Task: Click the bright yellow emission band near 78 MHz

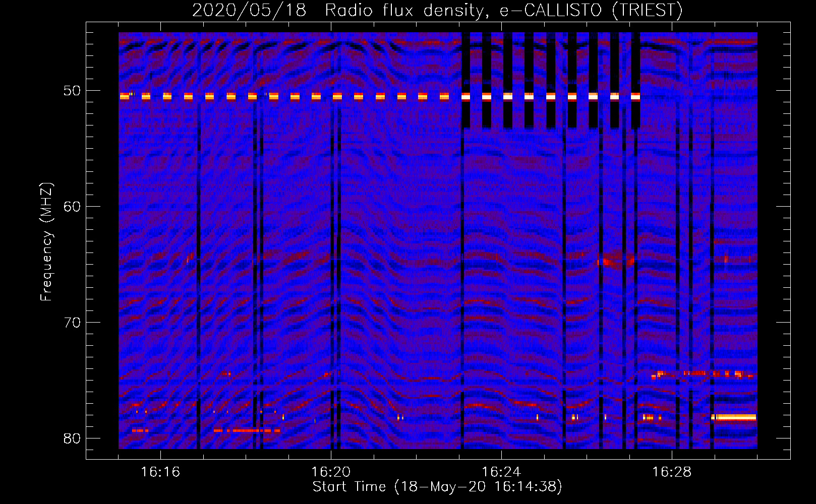Action: 734,417
